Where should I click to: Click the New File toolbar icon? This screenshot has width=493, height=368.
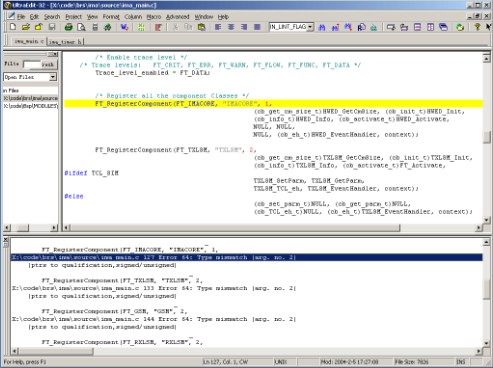pyautogui.click(x=13, y=27)
